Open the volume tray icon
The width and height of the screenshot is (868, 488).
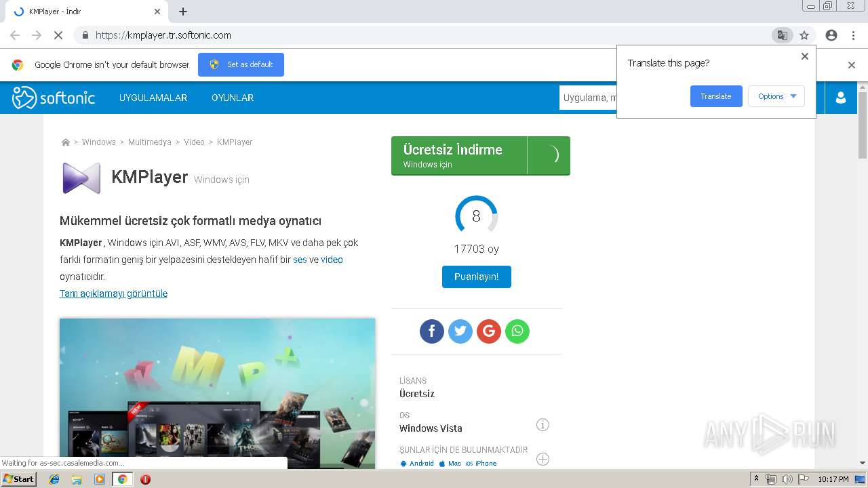787,479
